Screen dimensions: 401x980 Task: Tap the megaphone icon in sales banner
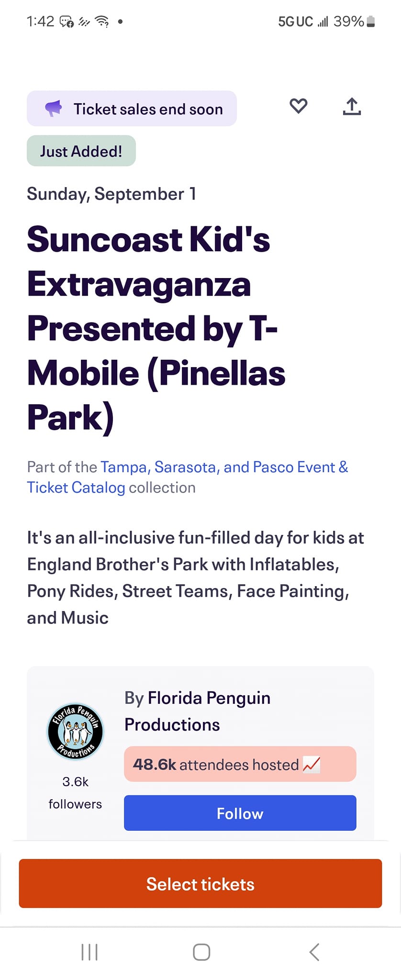[x=54, y=109]
